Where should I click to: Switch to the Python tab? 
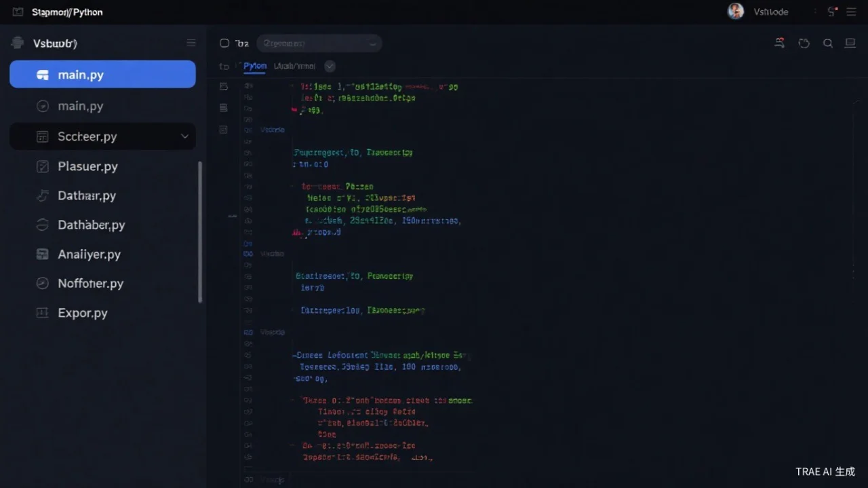click(254, 67)
